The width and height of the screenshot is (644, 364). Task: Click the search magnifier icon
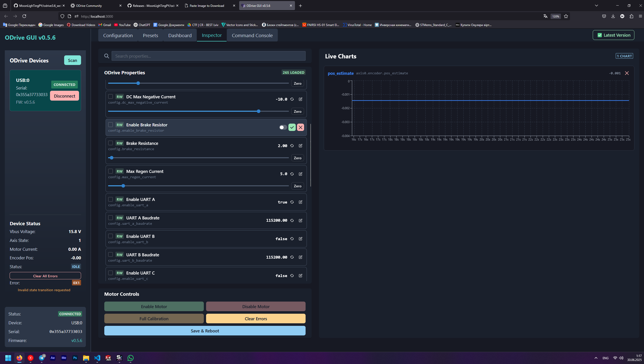107,56
